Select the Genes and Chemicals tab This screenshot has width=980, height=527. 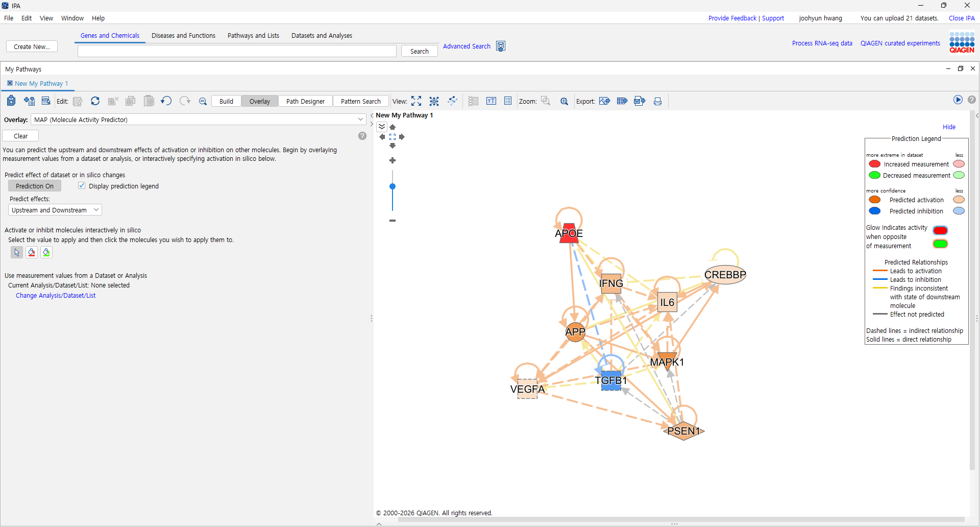coord(110,36)
